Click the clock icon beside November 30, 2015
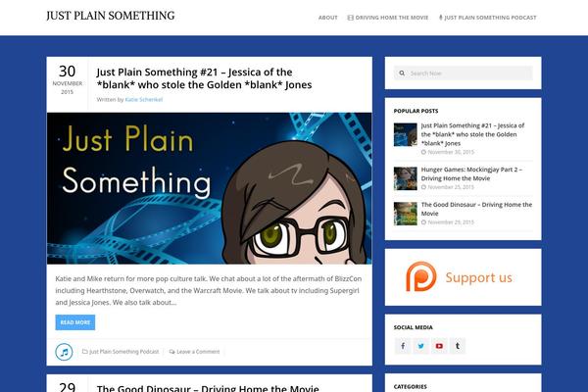The height and width of the screenshot is (392, 588). pyautogui.click(x=423, y=152)
